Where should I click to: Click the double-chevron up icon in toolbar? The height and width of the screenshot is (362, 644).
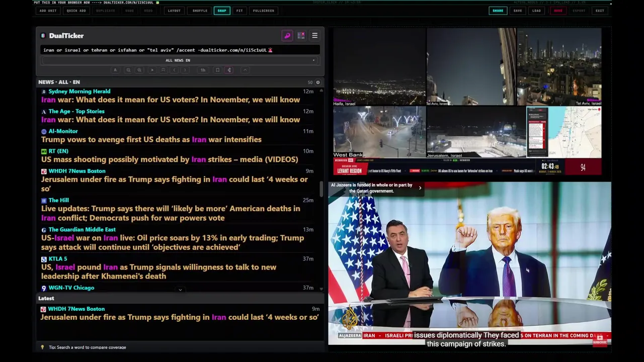click(163, 70)
